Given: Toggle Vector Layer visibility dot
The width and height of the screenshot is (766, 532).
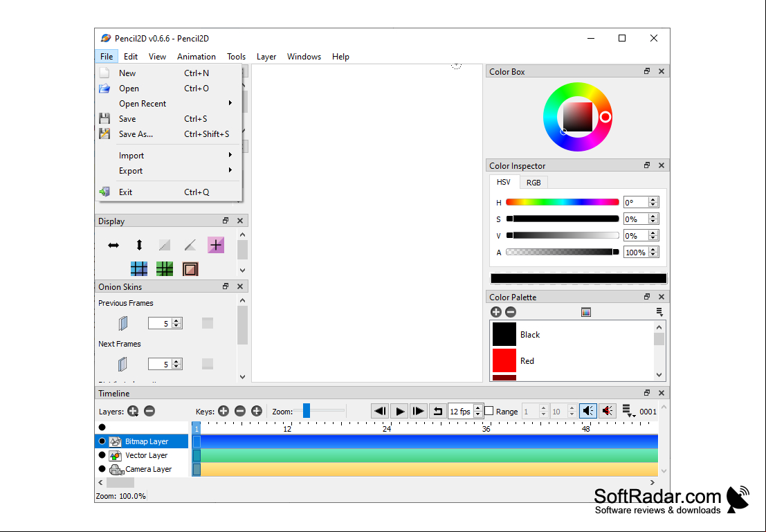Looking at the screenshot, I should pyautogui.click(x=102, y=455).
